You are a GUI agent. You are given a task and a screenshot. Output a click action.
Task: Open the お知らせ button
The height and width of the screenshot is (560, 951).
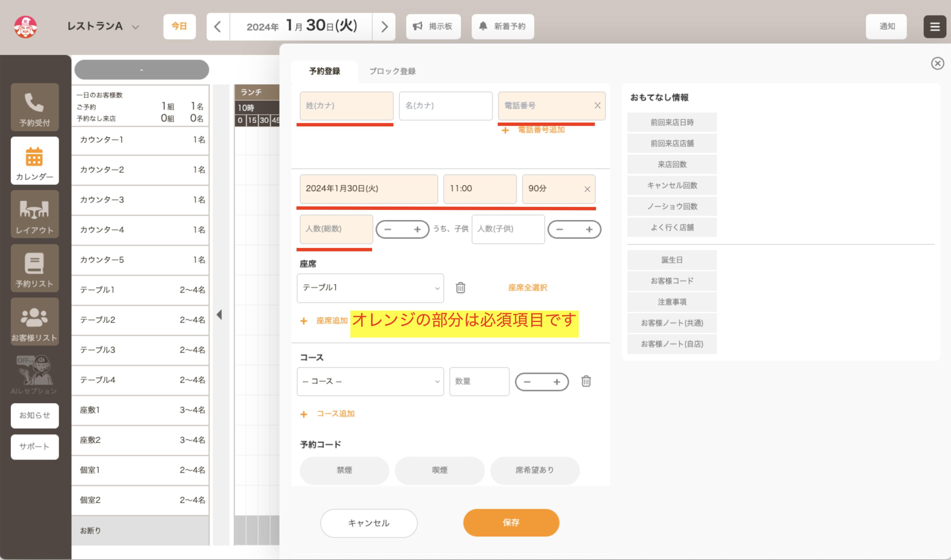coord(34,416)
